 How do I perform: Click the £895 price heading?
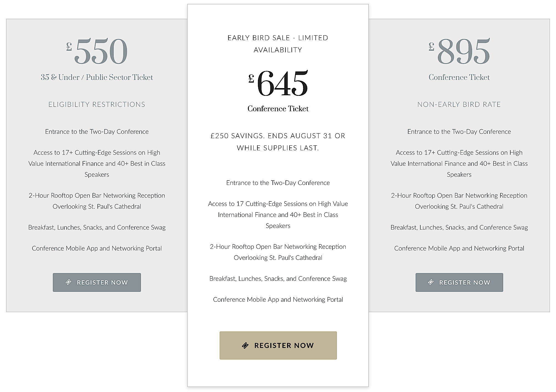click(x=459, y=51)
